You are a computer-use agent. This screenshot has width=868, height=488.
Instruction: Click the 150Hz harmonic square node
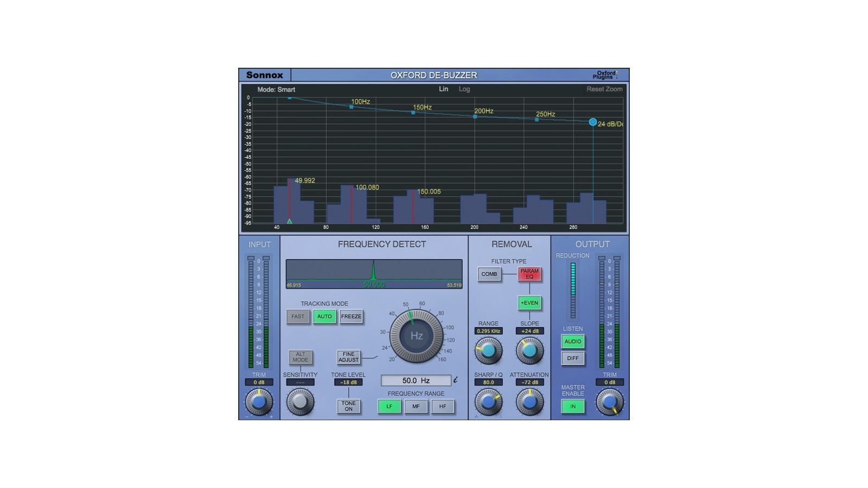[x=413, y=113]
